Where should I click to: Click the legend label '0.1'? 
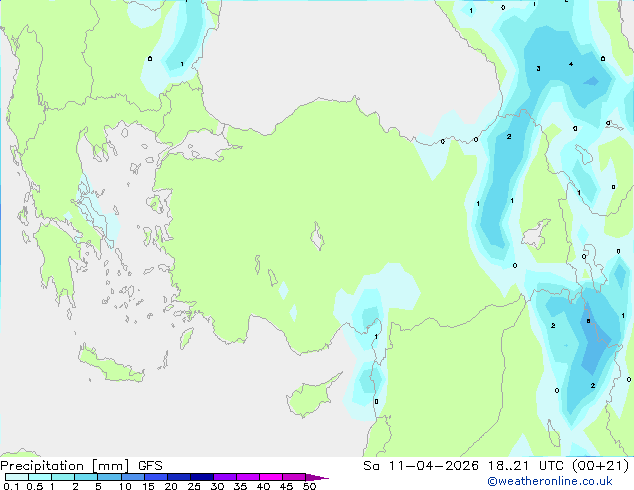(x=11, y=486)
